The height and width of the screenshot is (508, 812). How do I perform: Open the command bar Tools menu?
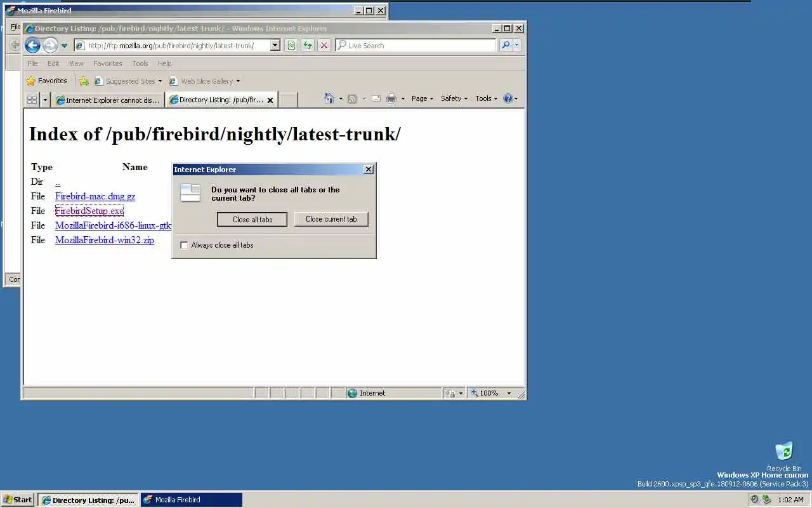[x=487, y=98]
